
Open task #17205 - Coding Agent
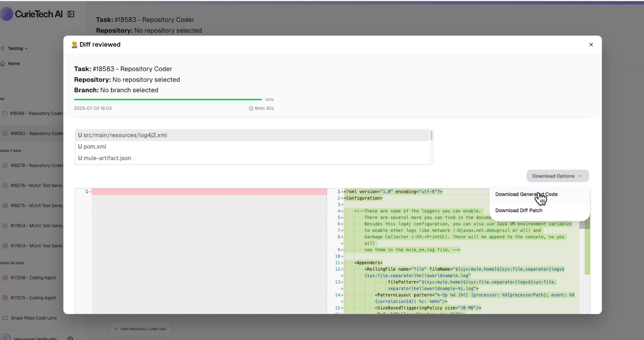click(x=33, y=298)
